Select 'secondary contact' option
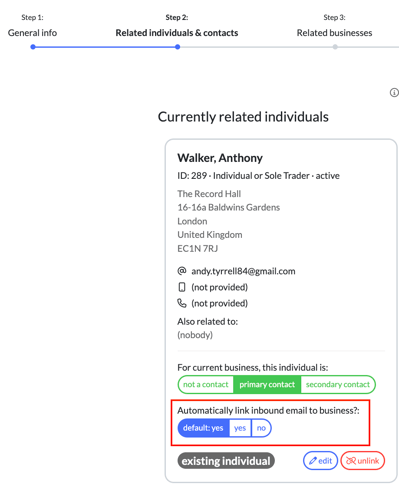The image size is (399, 497). click(338, 384)
